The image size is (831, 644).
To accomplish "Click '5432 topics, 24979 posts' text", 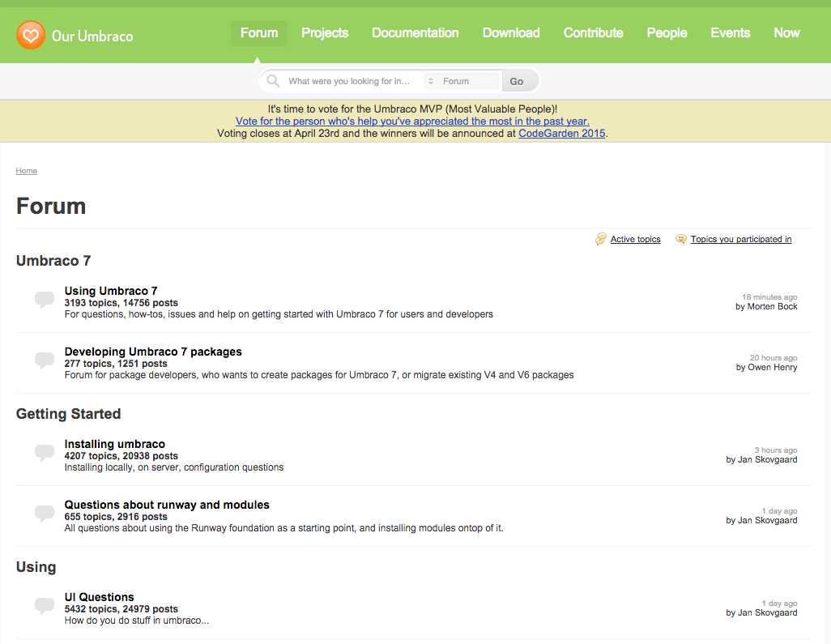I will tap(121, 609).
